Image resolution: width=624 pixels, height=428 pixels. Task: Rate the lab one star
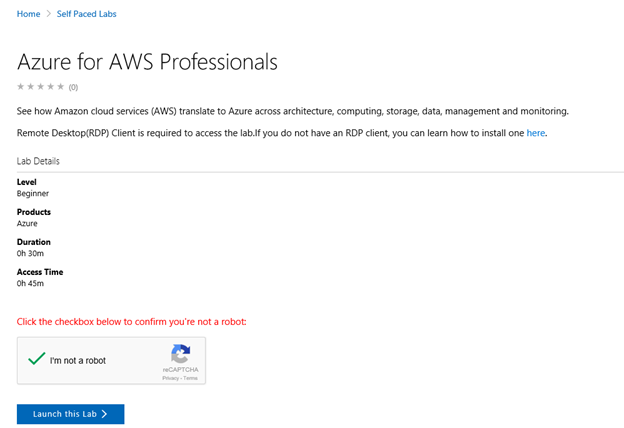pyautogui.click(x=21, y=86)
